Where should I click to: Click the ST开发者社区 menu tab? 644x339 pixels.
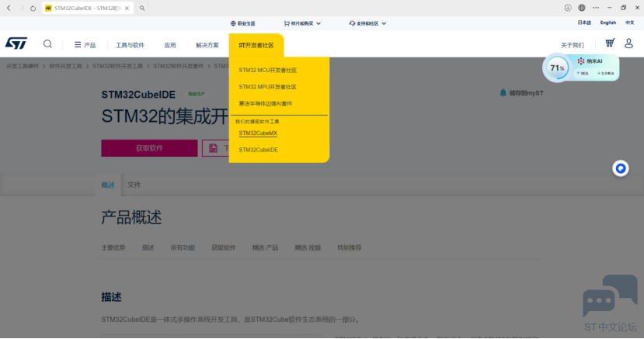(x=256, y=45)
